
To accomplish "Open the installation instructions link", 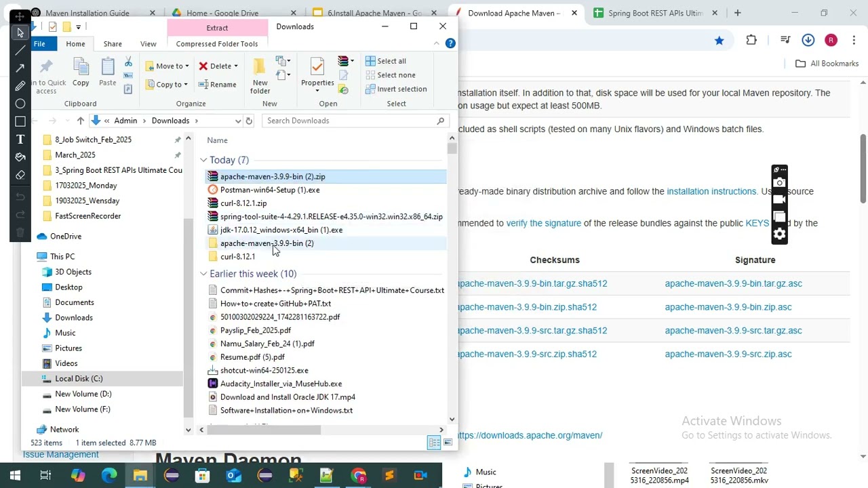I will (711, 192).
